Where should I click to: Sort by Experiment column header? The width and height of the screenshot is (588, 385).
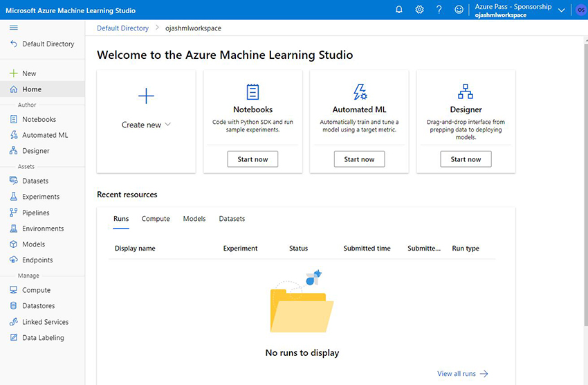coord(240,249)
